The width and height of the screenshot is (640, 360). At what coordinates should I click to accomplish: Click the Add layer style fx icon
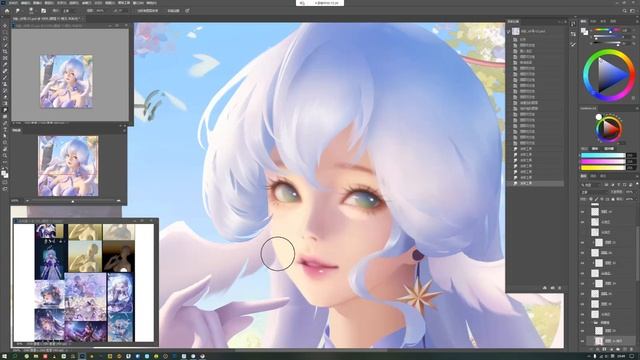tap(598, 349)
